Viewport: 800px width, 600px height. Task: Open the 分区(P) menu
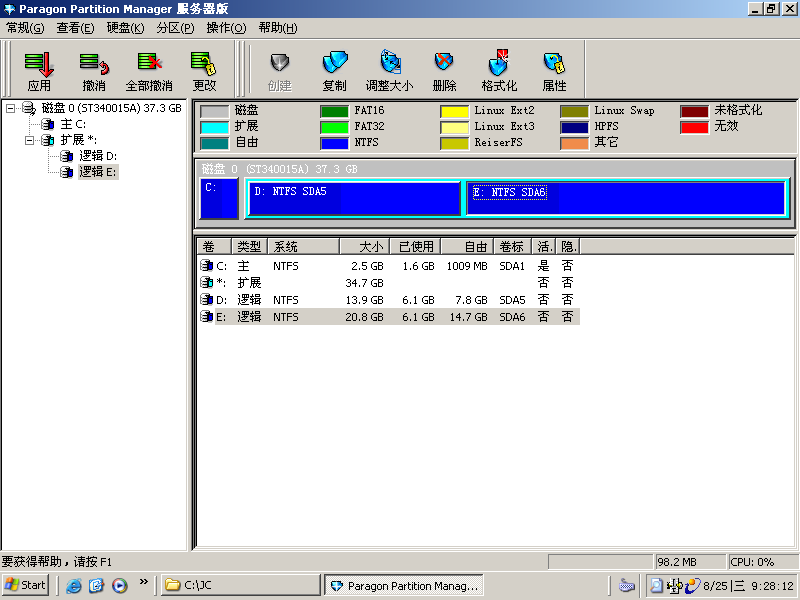(176, 28)
